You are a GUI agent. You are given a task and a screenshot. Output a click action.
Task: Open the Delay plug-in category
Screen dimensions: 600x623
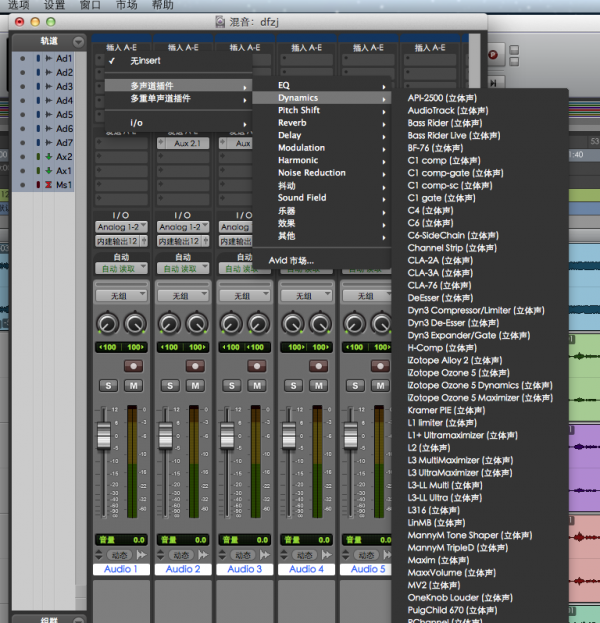tap(322, 135)
